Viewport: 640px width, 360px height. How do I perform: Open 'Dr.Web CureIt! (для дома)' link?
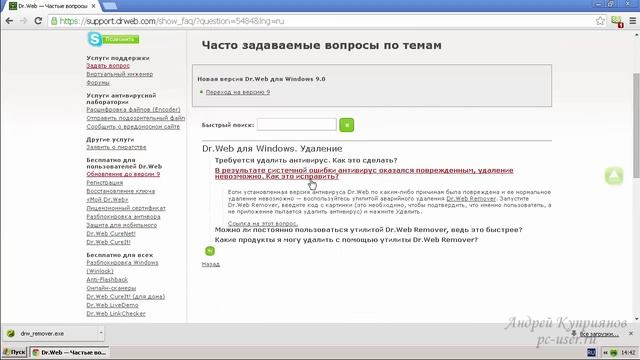(x=125, y=297)
